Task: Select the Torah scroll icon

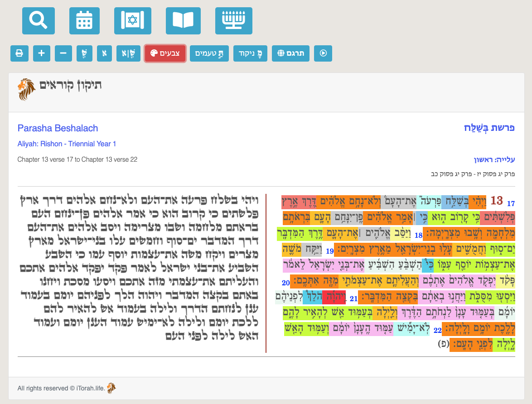Action: pos(132,20)
